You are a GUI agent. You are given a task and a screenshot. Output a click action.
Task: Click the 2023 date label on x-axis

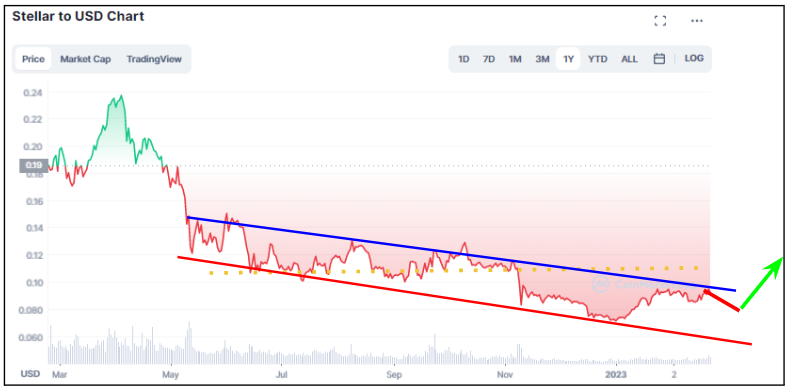pyautogui.click(x=616, y=374)
